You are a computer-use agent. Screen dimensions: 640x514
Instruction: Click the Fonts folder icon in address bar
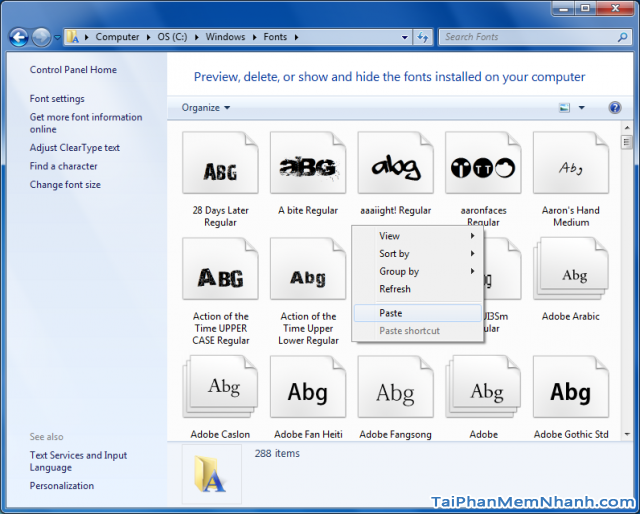pos(73,37)
